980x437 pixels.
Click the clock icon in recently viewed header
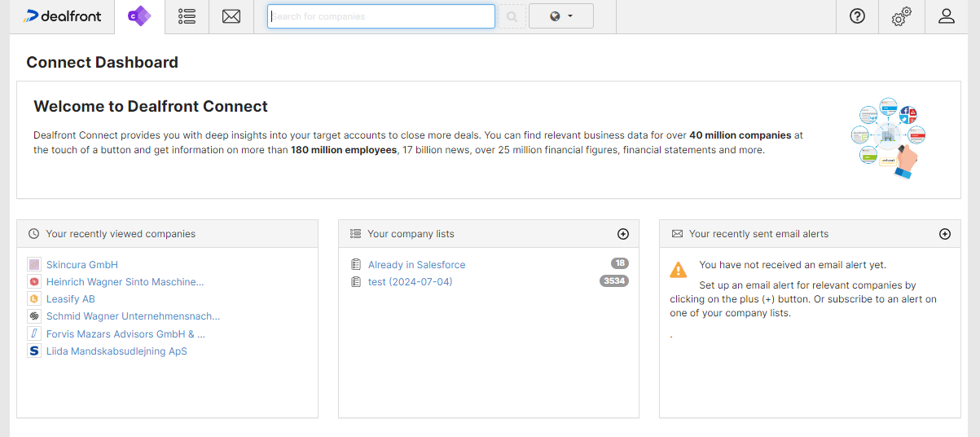click(x=33, y=234)
